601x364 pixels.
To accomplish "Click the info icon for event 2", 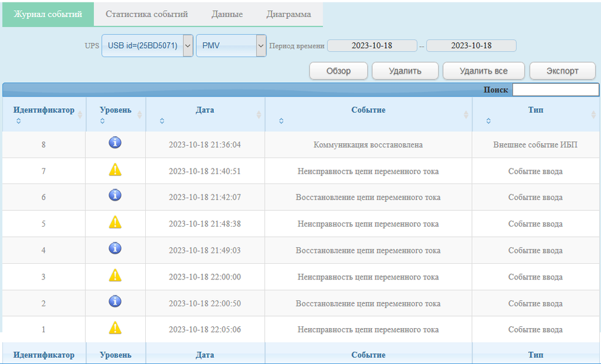I will (115, 301).
